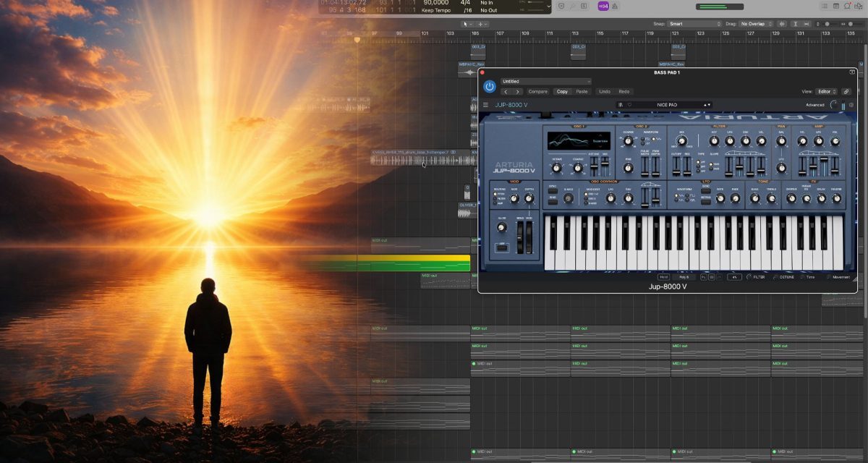Screen dimensions: 868x463
Task: Open the Snap Smart dropdown in Logic
Action: (694, 24)
